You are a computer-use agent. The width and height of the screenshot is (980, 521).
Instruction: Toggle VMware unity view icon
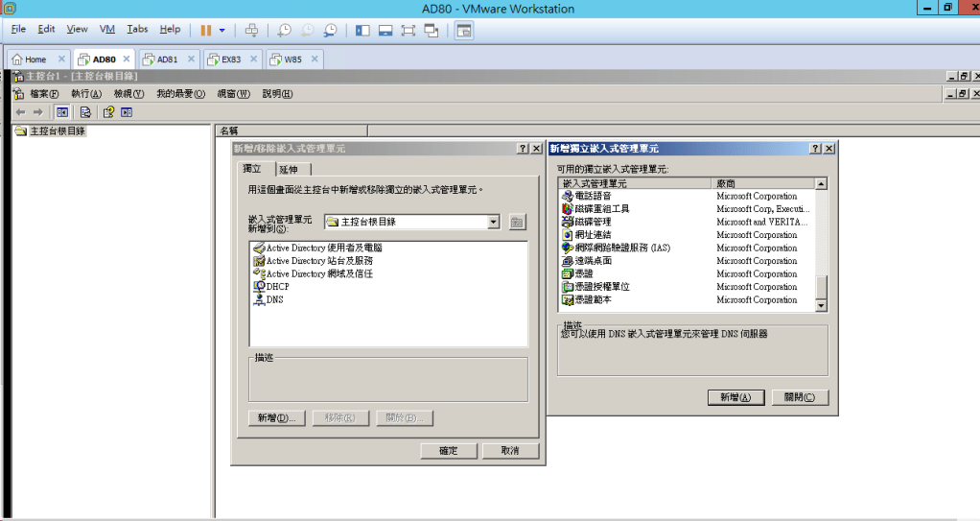[432, 30]
